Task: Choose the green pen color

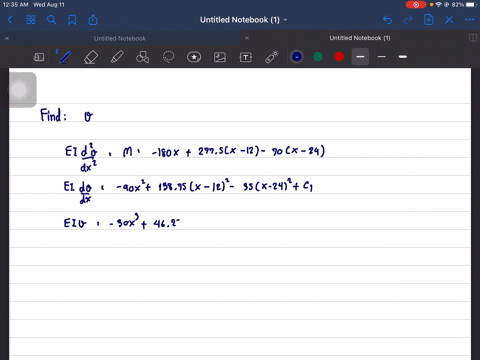Action: pos(318,57)
